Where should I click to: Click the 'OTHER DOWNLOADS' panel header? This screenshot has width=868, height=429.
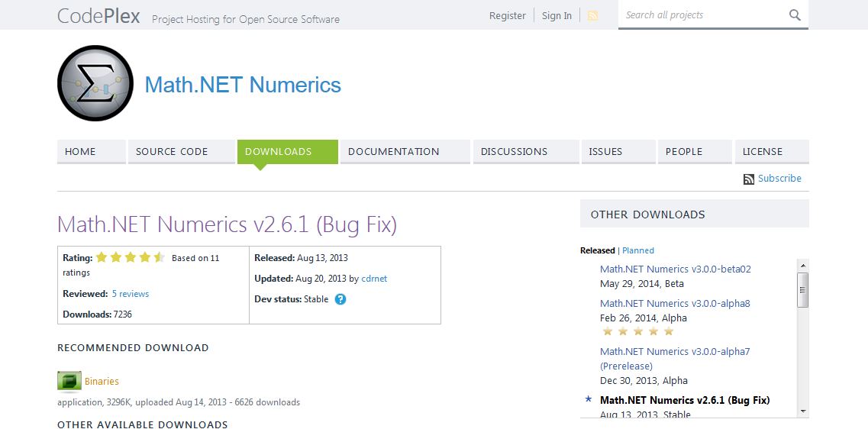point(694,214)
